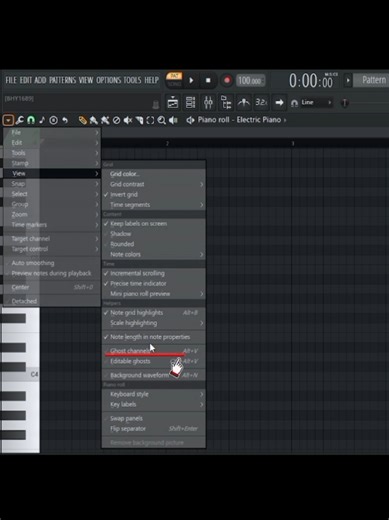Image resolution: width=389 pixels, height=520 pixels.
Task: Expand the Key labels submenu
Action: click(x=154, y=404)
